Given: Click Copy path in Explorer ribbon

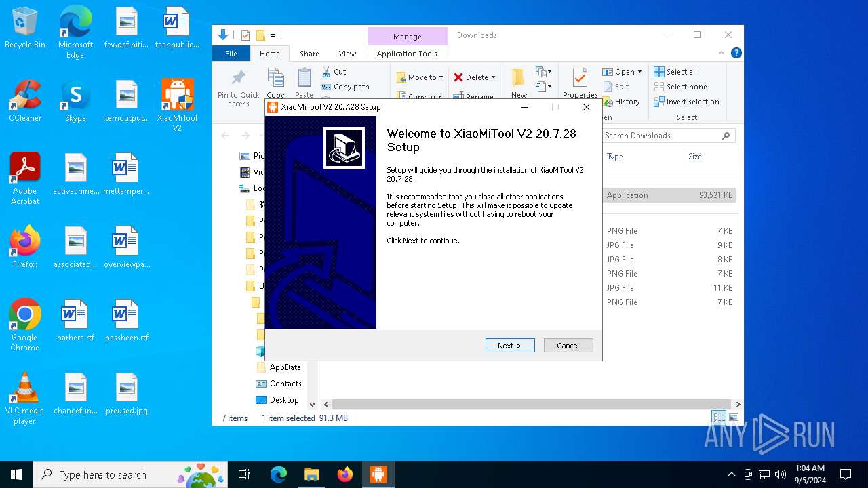Looking at the screenshot, I should tap(345, 87).
